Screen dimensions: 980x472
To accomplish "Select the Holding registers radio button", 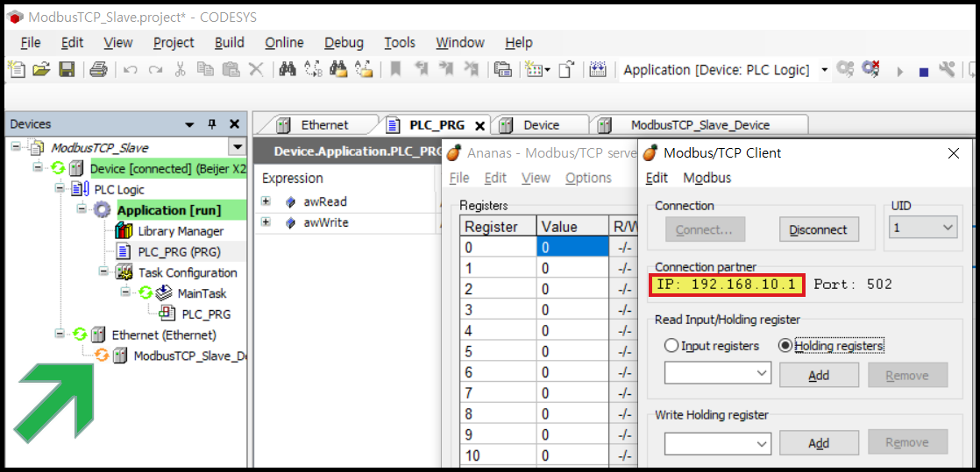I will [785, 345].
